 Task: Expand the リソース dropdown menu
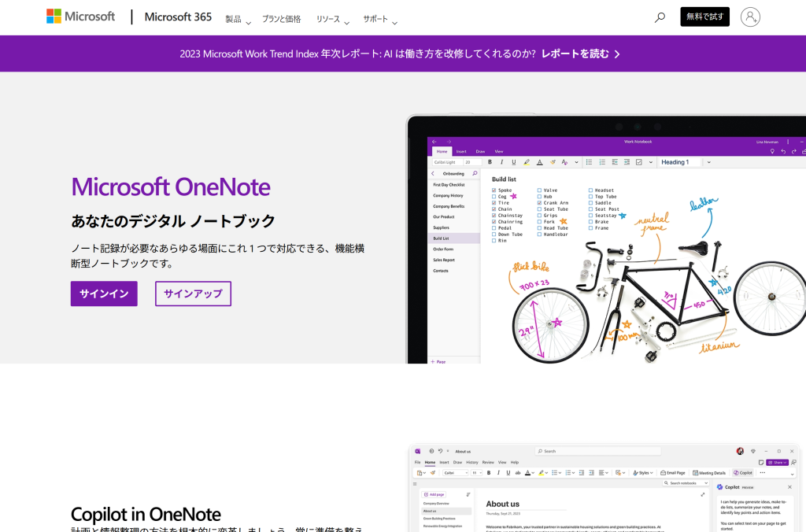333,19
